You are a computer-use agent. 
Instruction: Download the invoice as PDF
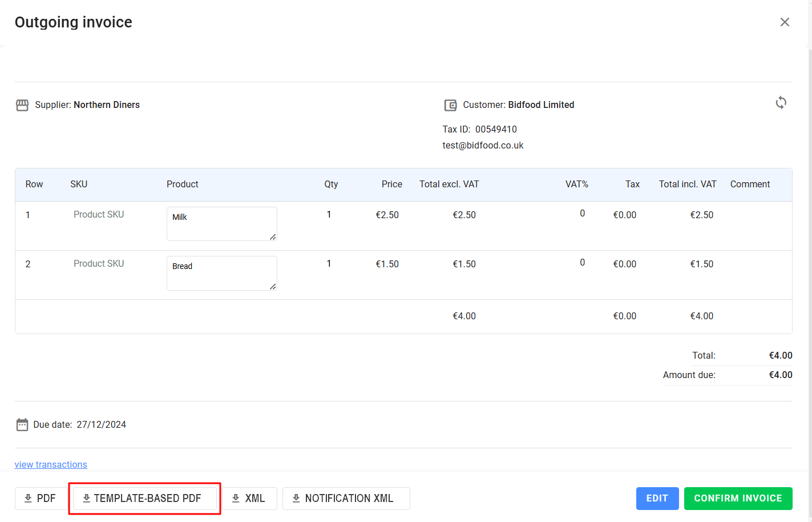click(x=41, y=499)
